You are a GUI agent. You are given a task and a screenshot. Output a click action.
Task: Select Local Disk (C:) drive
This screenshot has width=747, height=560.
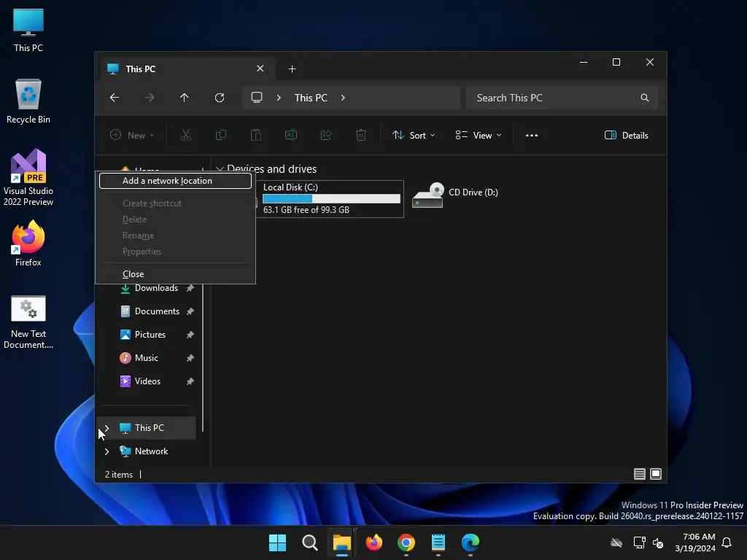(x=330, y=199)
